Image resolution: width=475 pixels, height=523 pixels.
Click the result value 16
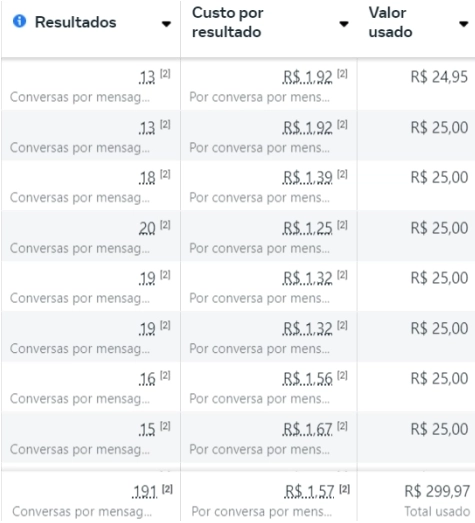pos(147,379)
